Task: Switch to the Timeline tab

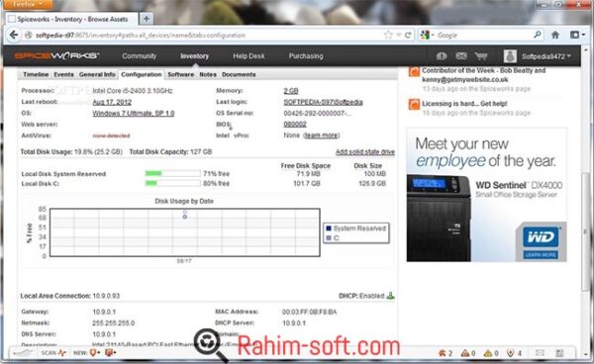Action: 36,74
